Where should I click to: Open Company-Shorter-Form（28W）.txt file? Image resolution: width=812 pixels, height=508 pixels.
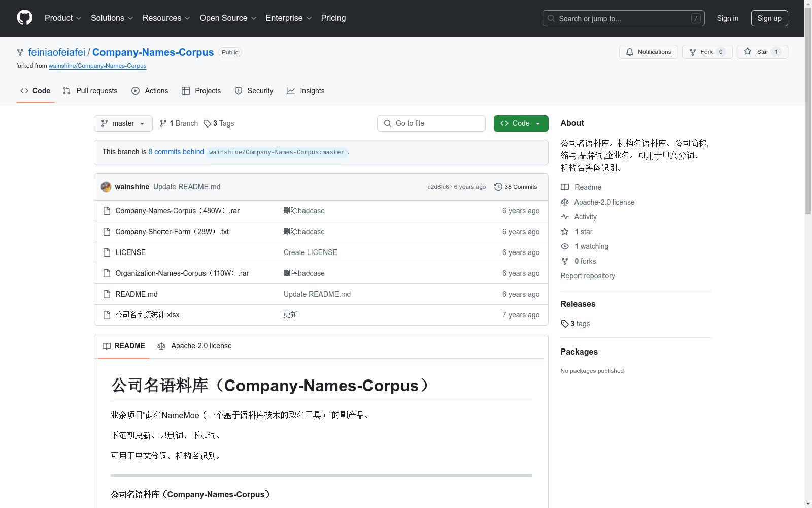click(x=172, y=232)
